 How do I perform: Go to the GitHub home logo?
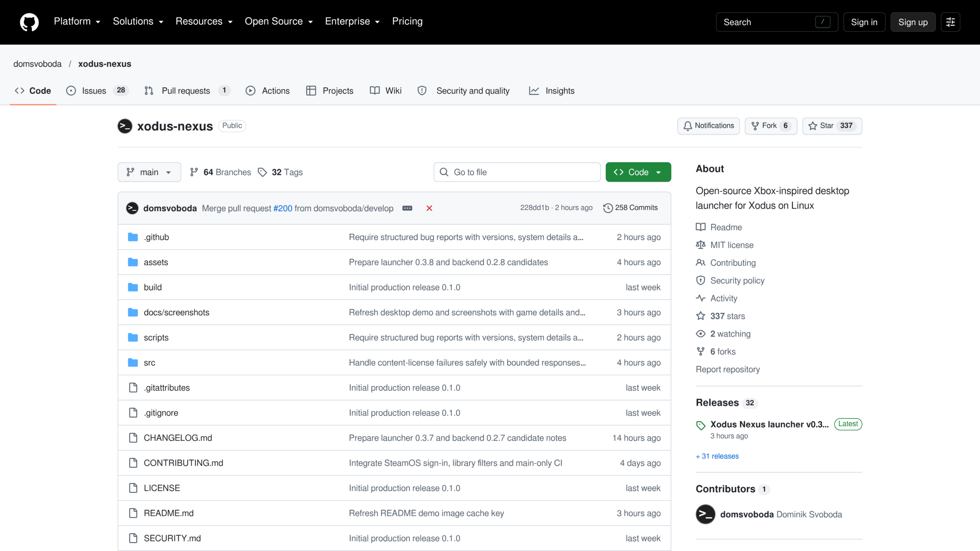[29, 22]
